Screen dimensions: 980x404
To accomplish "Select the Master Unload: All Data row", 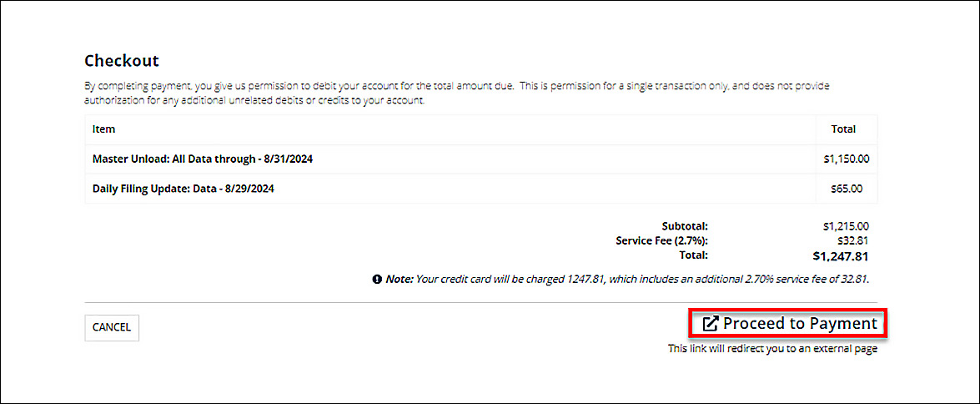I will tap(481, 159).
